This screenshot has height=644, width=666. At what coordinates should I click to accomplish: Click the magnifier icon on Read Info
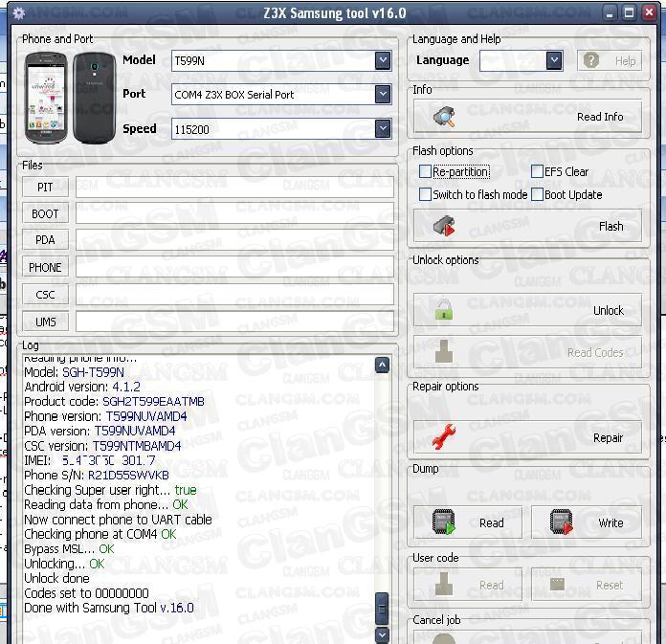click(x=444, y=117)
